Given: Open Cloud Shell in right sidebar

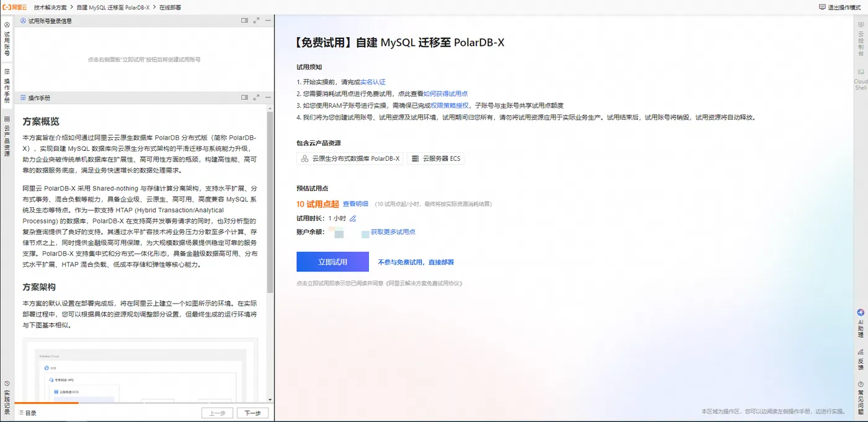Looking at the screenshot, I should click(861, 79).
